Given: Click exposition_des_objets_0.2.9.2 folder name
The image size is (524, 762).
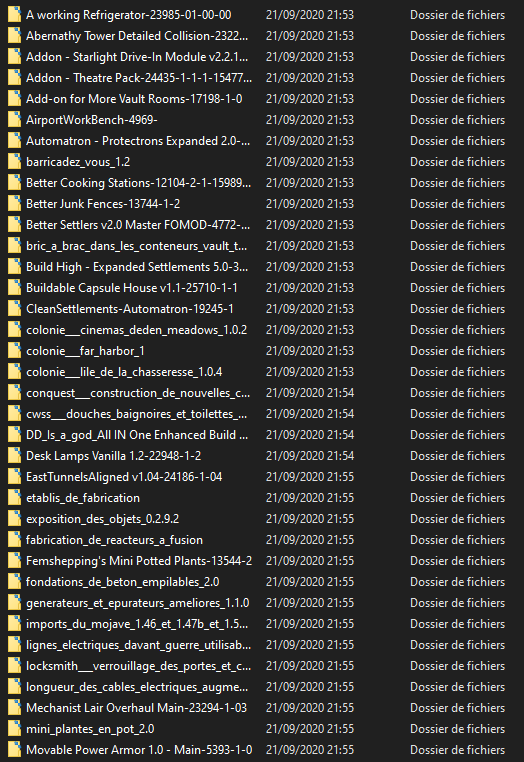Looking at the screenshot, I should point(103,519).
